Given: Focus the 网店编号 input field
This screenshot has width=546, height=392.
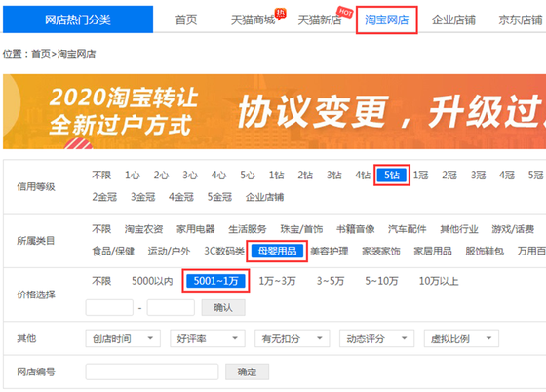Looking at the screenshot, I should tap(152, 372).
